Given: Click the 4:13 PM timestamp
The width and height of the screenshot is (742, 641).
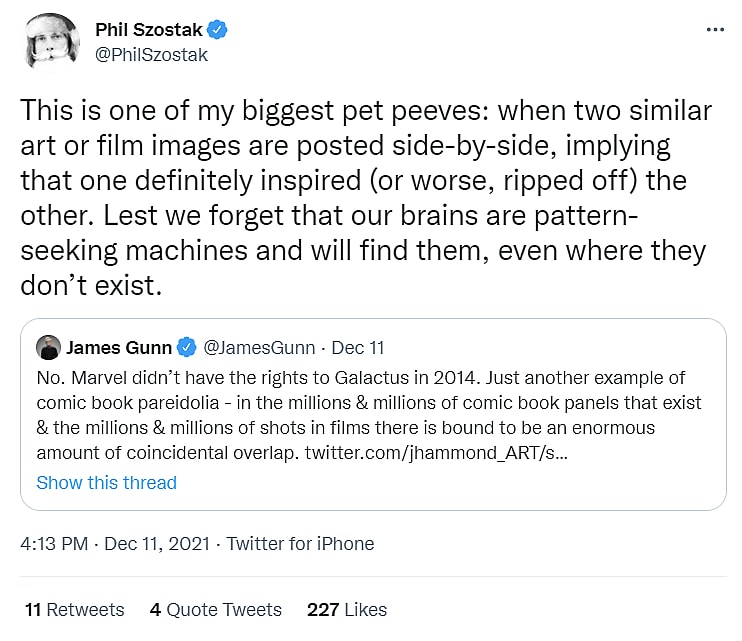Looking at the screenshot, I should click(53, 544).
